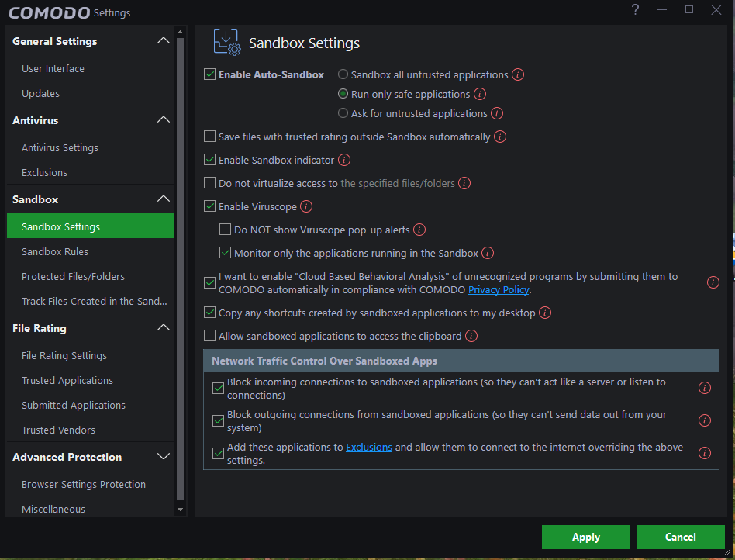735x560 pixels.
Task: Click the help question mark icon
Action: pos(635,10)
